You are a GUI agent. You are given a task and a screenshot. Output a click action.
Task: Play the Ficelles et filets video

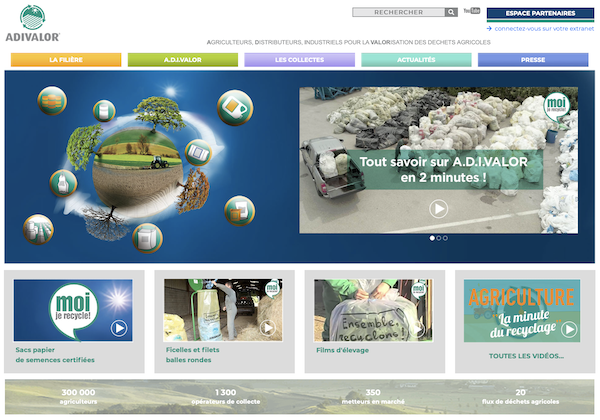point(268,328)
